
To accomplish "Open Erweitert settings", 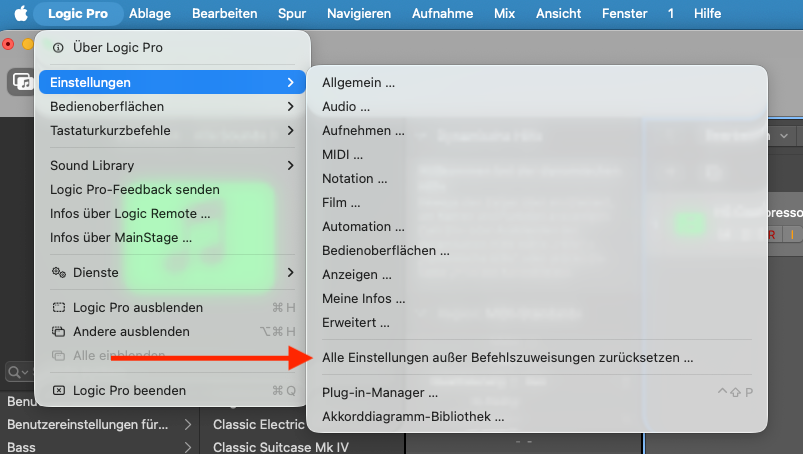I will [x=537, y=323].
